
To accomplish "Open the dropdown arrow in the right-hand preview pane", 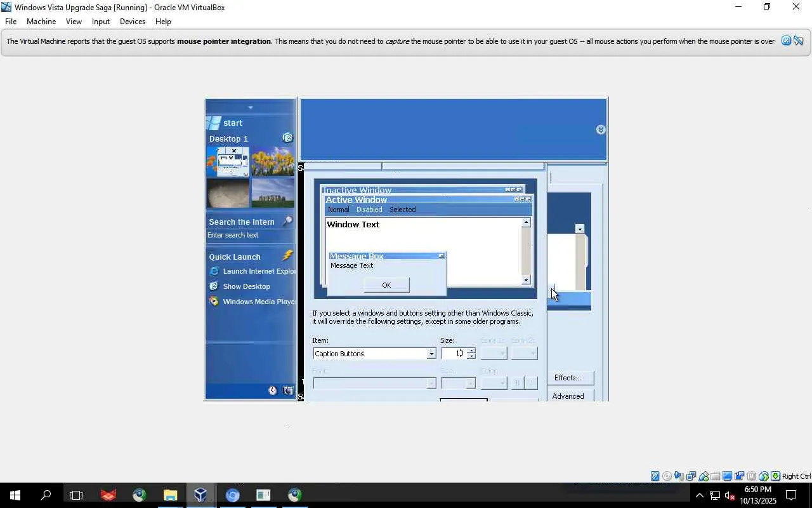I will point(580,229).
